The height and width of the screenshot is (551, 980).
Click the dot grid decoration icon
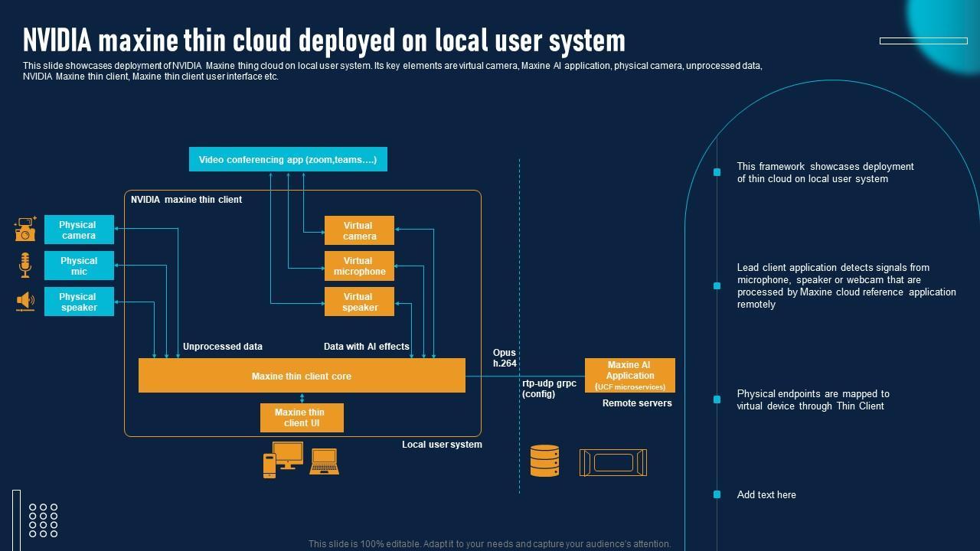tap(43, 520)
